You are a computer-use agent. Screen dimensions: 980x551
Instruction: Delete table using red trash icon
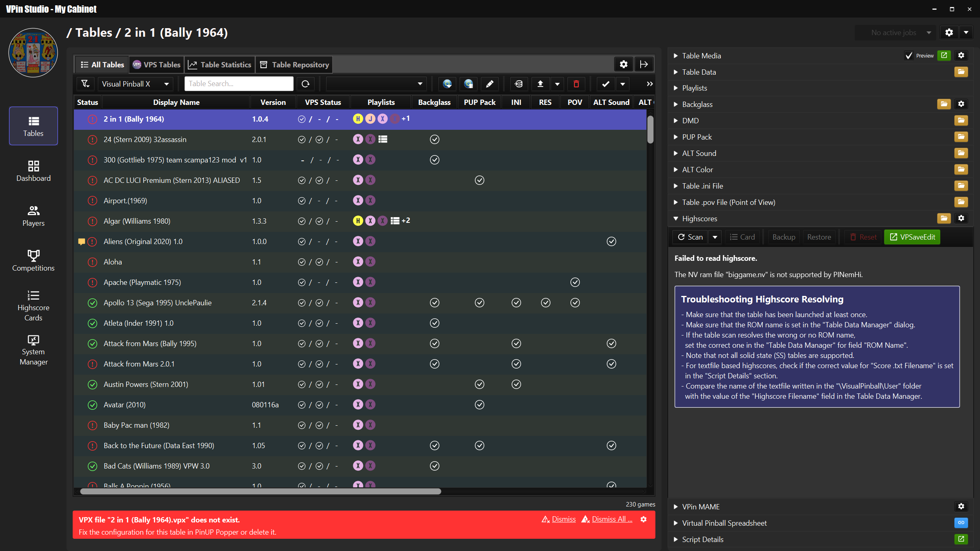(576, 84)
